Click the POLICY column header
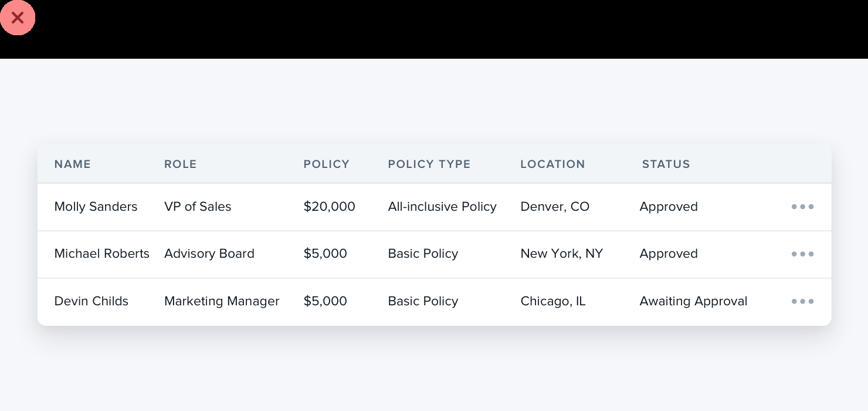This screenshot has width=868, height=411. pos(326,164)
